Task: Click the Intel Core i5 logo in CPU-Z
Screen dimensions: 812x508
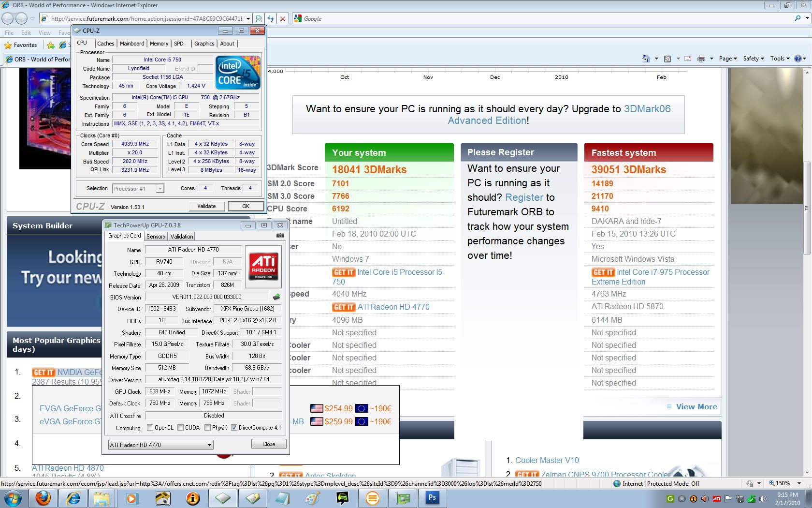Action: pos(238,73)
